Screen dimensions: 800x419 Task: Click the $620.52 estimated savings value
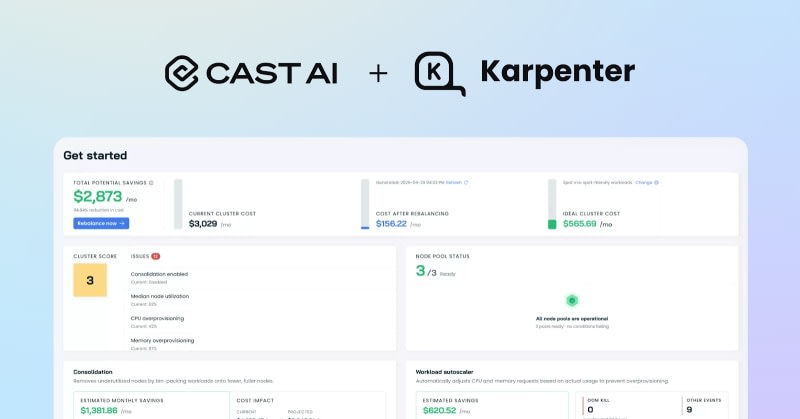pyautogui.click(x=440, y=410)
